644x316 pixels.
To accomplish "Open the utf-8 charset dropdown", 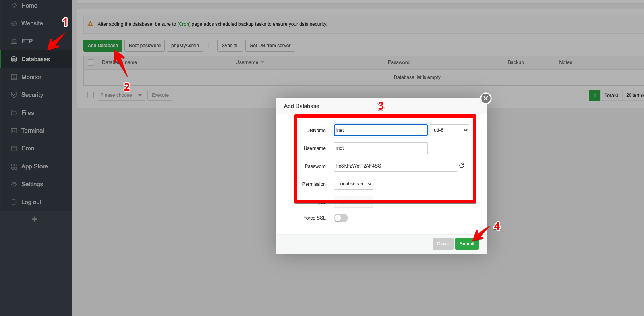I will click(x=449, y=130).
